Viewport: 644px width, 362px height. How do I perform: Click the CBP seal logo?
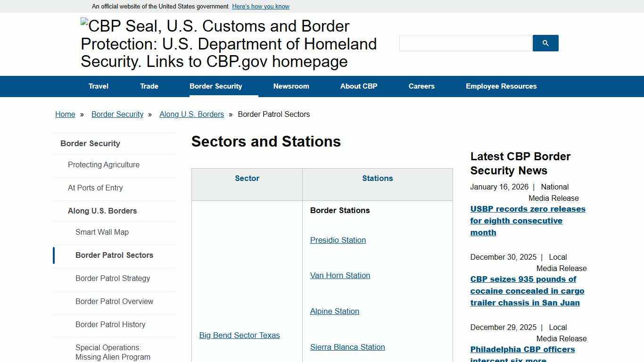pyautogui.click(x=229, y=44)
